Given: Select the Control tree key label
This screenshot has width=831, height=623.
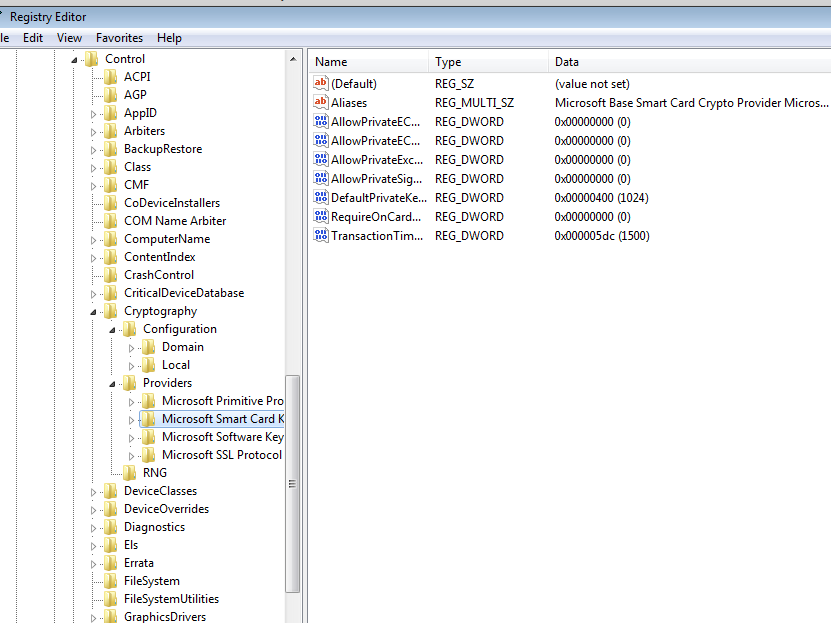Looking at the screenshot, I should click(125, 59).
